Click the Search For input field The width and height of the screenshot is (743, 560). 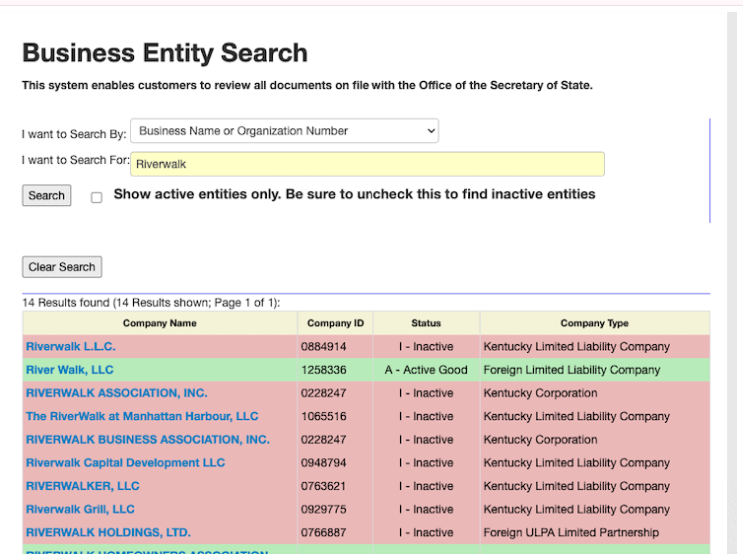(368, 164)
